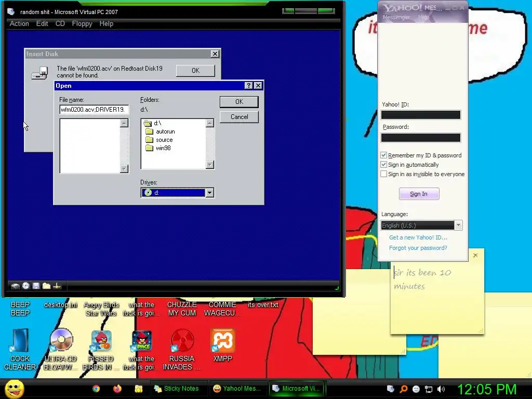The width and height of the screenshot is (532, 399).
Task: Open the red Angry Birds desktop icon
Action: click(x=101, y=340)
